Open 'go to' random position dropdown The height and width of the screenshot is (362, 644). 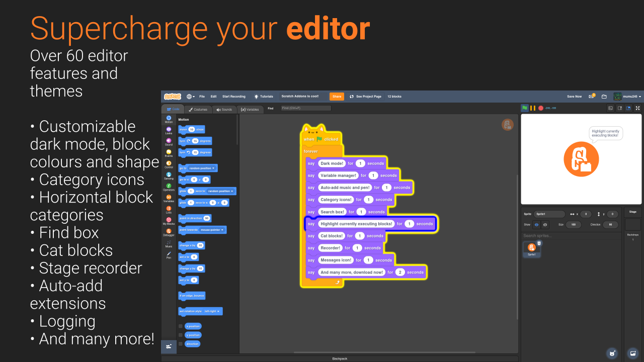point(202,168)
